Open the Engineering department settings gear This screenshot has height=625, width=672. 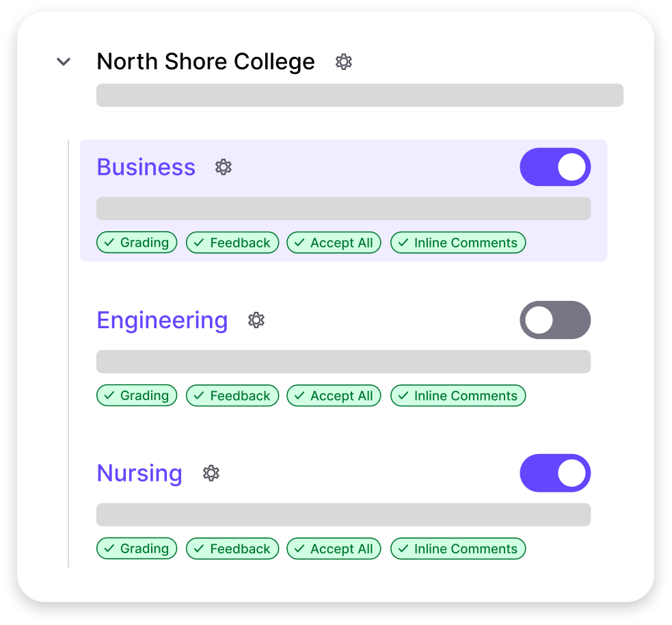pos(256,319)
